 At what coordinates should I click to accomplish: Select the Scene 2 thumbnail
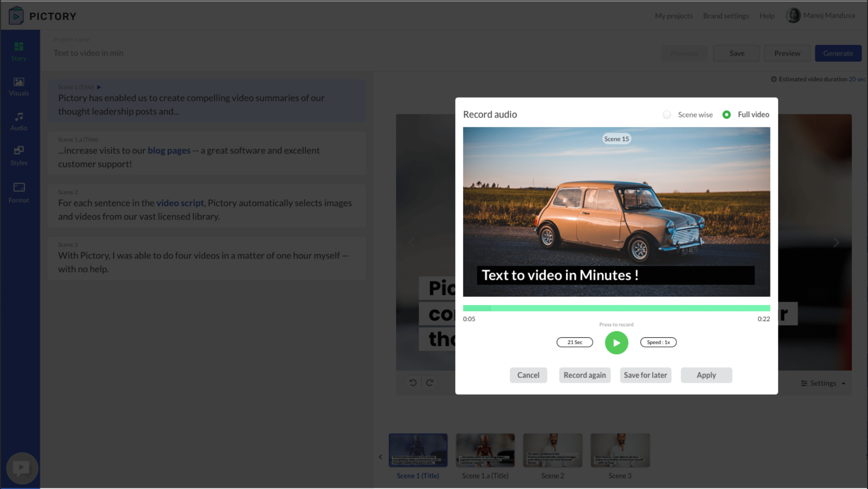552,450
